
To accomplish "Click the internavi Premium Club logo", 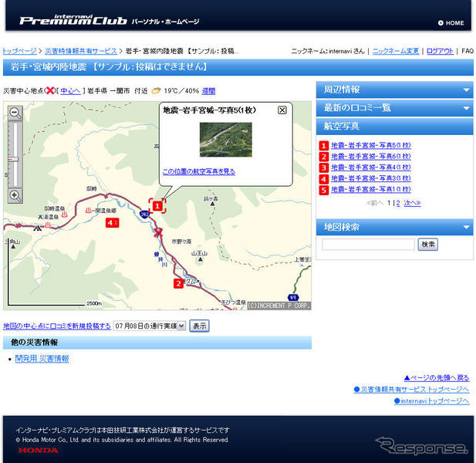I will [73, 20].
